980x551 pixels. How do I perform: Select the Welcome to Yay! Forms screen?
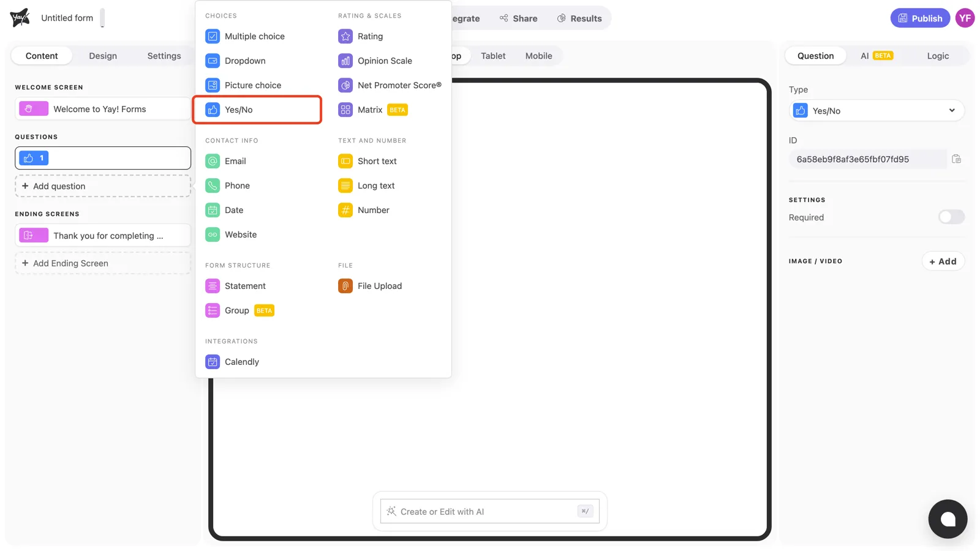pos(103,109)
